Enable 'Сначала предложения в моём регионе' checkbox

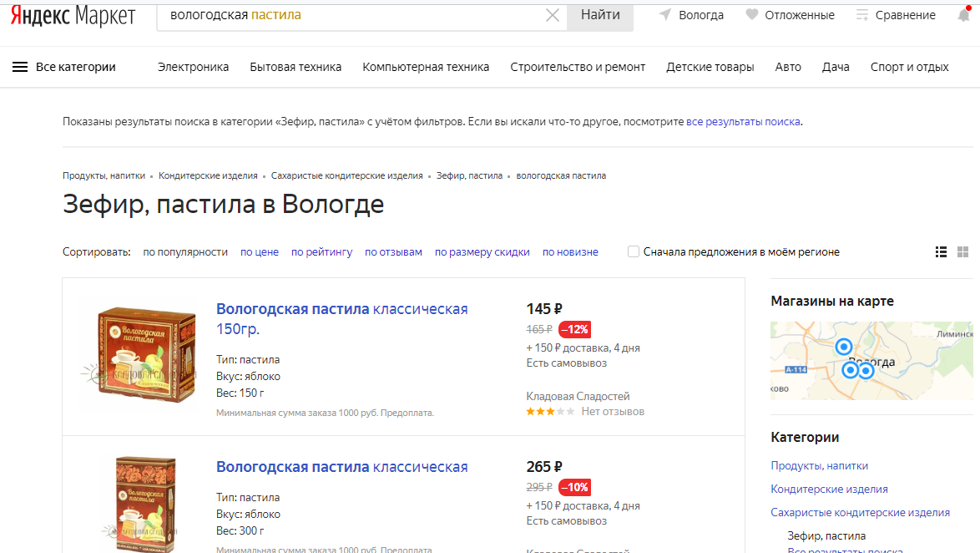coord(633,251)
